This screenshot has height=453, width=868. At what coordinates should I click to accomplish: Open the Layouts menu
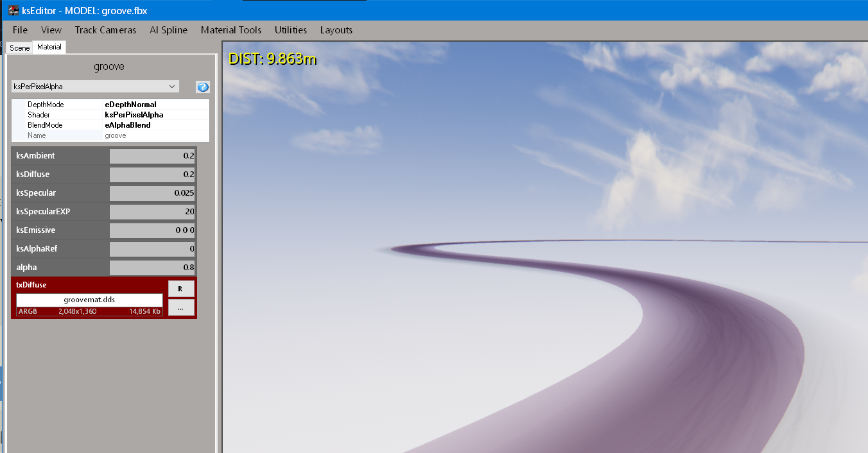[336, 30]
